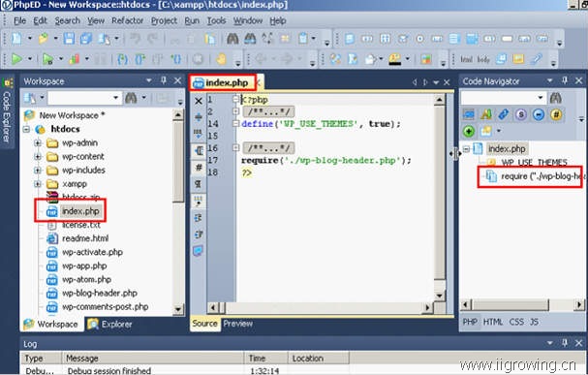Click the Save floppy disk icon
The width and height of the screenshot is (588, 375).
(x=69, y=38)
